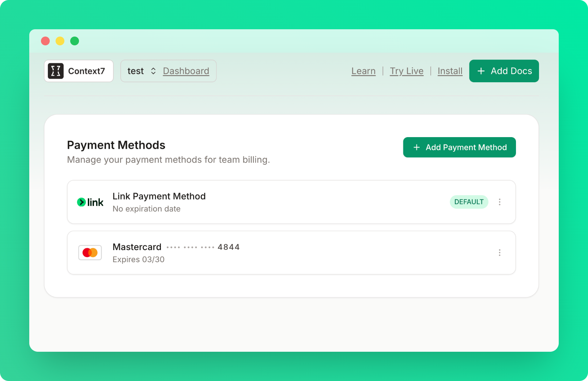
Task: Click the Try Live link
Action: 407,71
